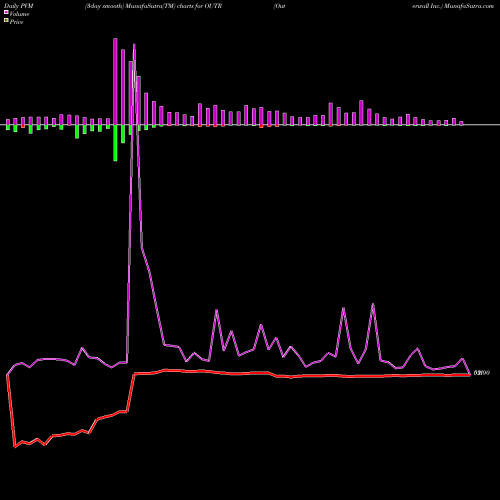Click the tallest magenta volume bar
Viewport: 500px width, 500px height.
tap(115, 82)
